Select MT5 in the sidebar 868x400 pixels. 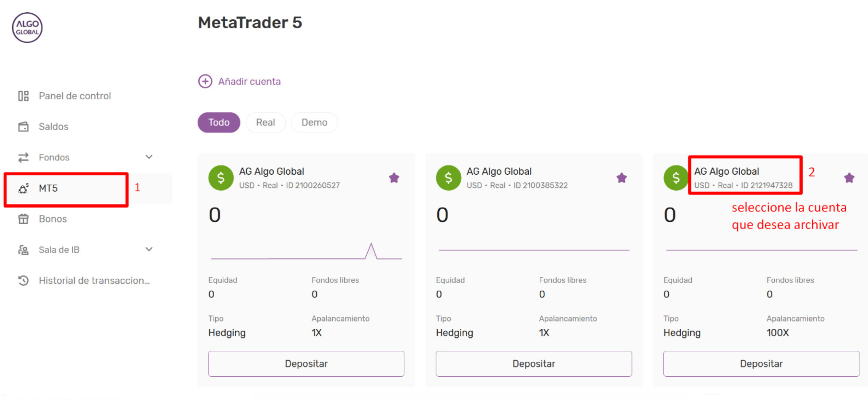click(x=48, y=189)
